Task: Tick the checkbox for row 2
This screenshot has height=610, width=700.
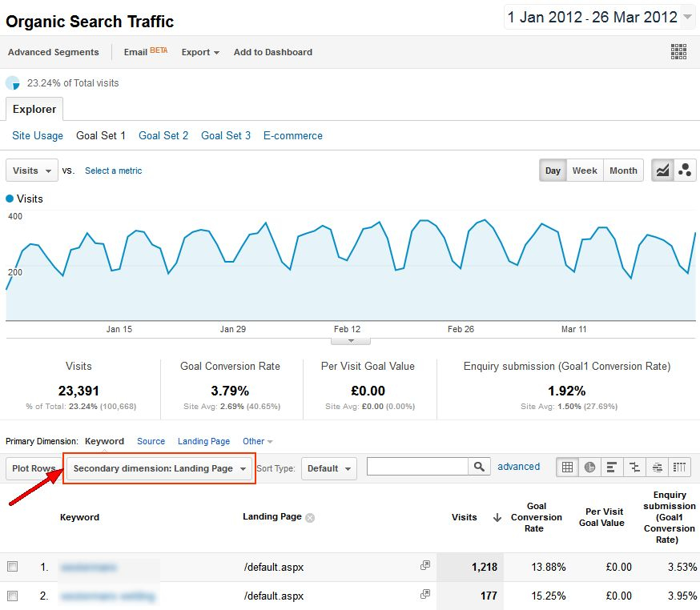Action: point(12,596)
